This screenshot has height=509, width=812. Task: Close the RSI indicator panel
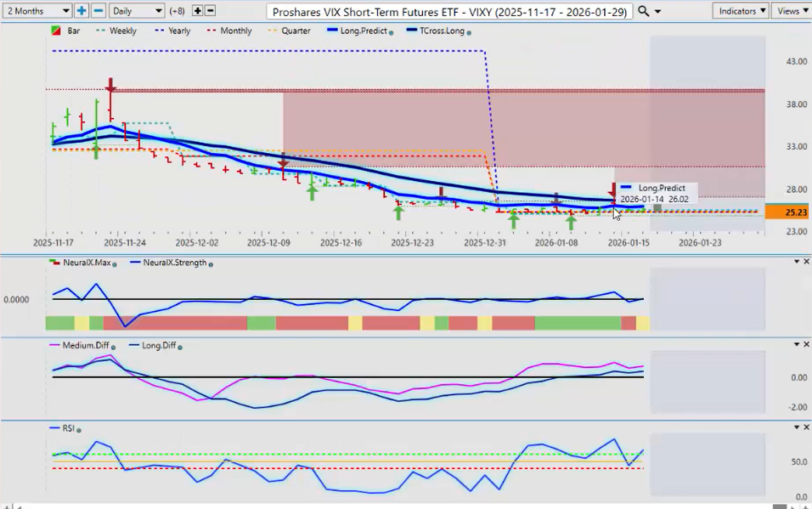tap(806, 427)
